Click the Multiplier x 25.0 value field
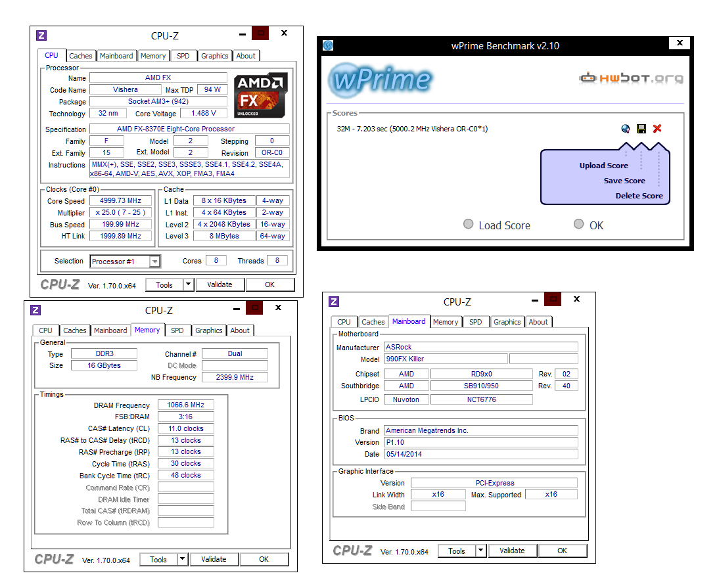Image resolution: width=719 pixels, height=588 pixels. [x=120, y=213]
